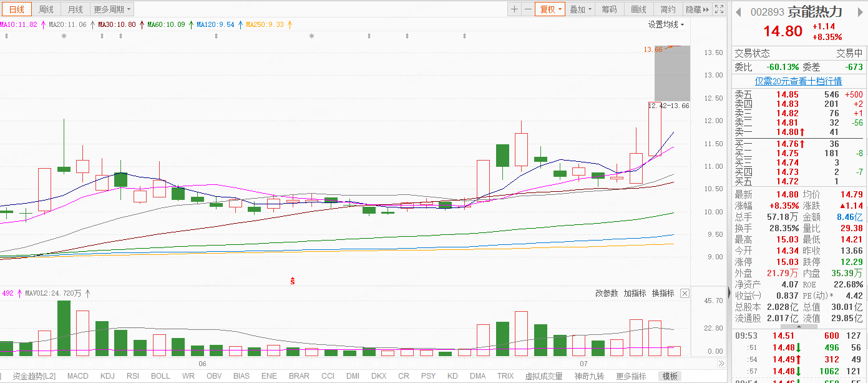Collapse the right quote side panel
This screenshot has width=868, height=383.
[x=729, y=292]
